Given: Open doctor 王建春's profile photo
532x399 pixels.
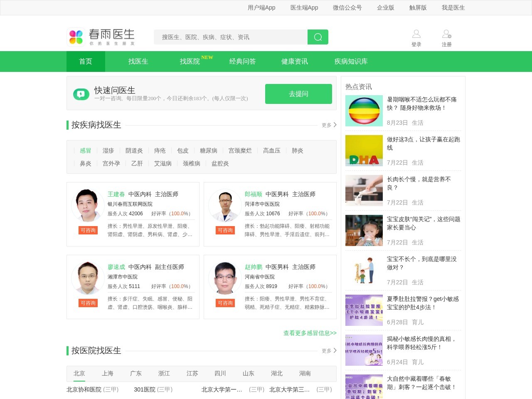Looking at the screenshot, I should pos(88,205).
